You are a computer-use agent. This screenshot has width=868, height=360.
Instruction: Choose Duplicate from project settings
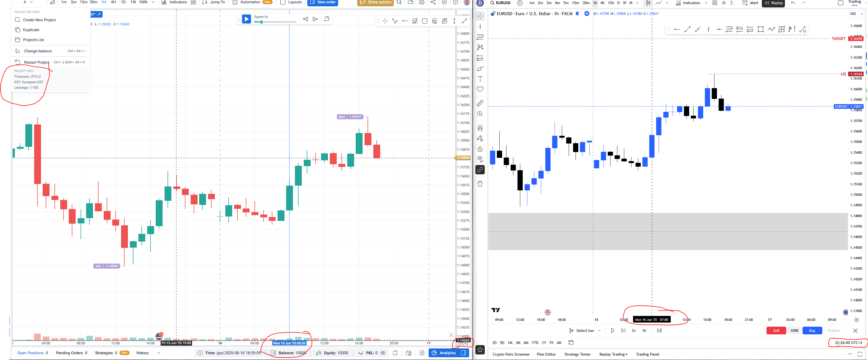click(x=51, y=30)
